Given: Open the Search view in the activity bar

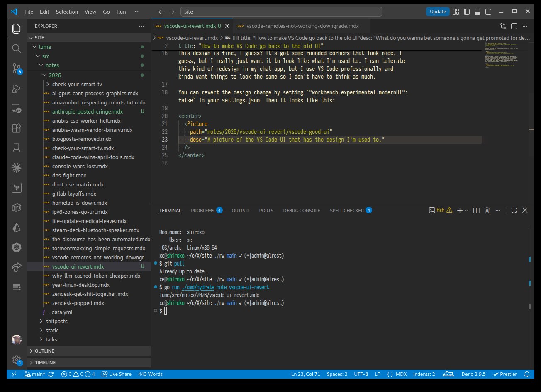Looking at the screenshot, I should (17, 48).
